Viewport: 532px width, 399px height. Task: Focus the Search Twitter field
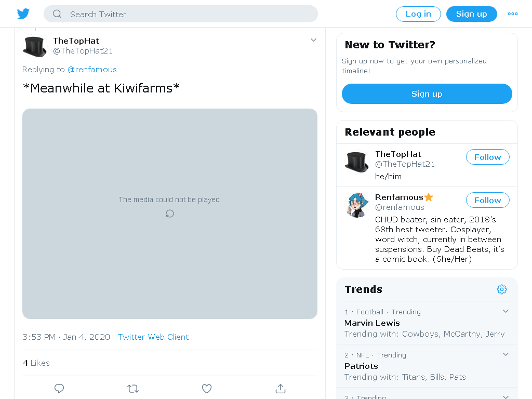point(180,14)
